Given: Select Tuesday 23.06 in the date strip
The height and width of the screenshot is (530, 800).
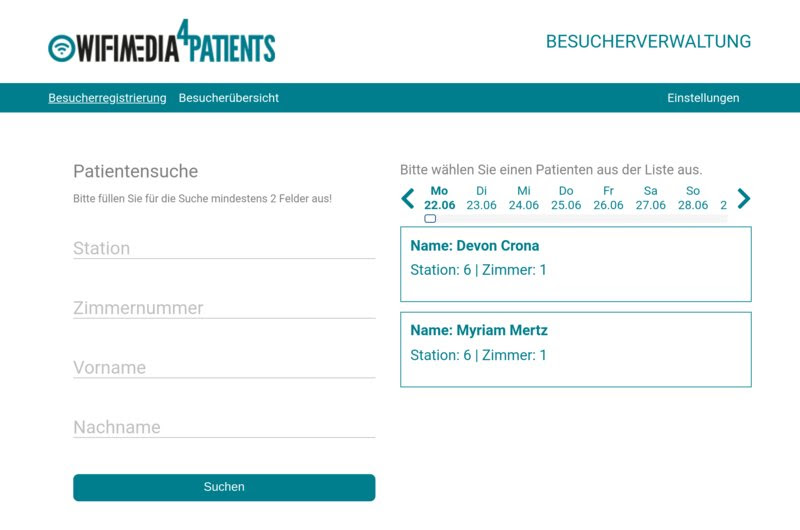Looking at the screenshot, I should [x=481, y=198].
